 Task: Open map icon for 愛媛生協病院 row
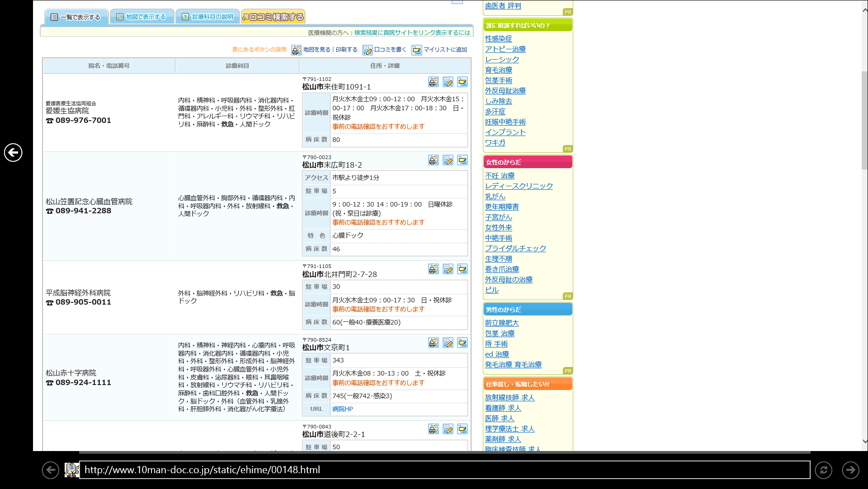[x=433, y=82]
